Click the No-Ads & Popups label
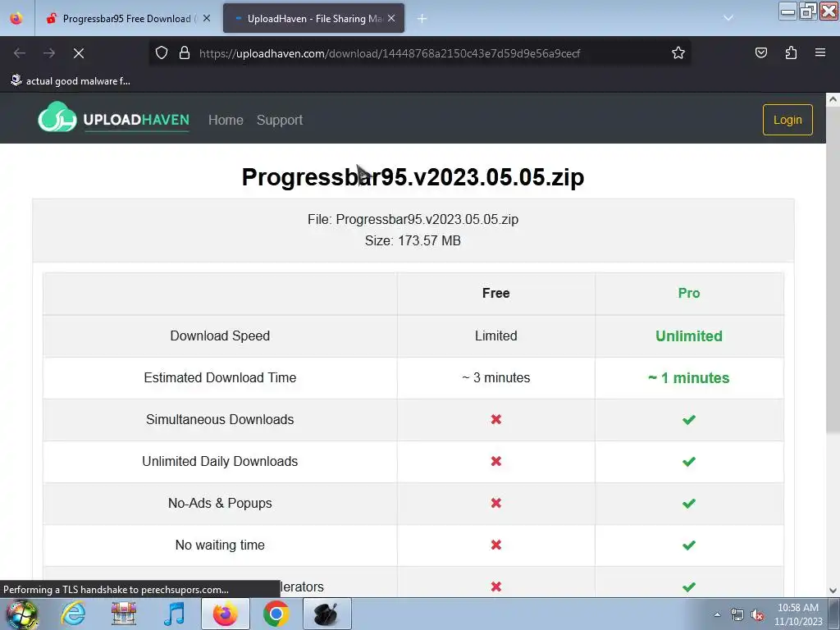840x630 pixels. pyautogui.click(x=220, y=503)
